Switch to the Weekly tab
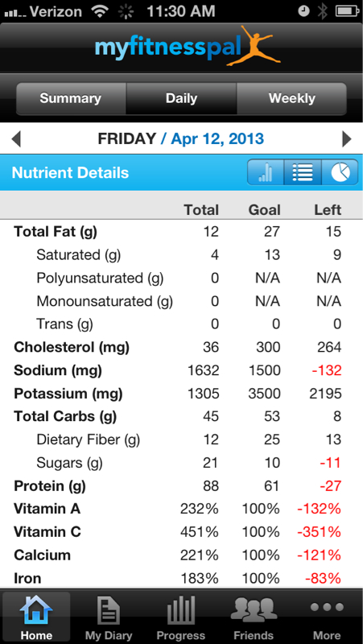Viewport: 363px width, 644px height. 291,98
